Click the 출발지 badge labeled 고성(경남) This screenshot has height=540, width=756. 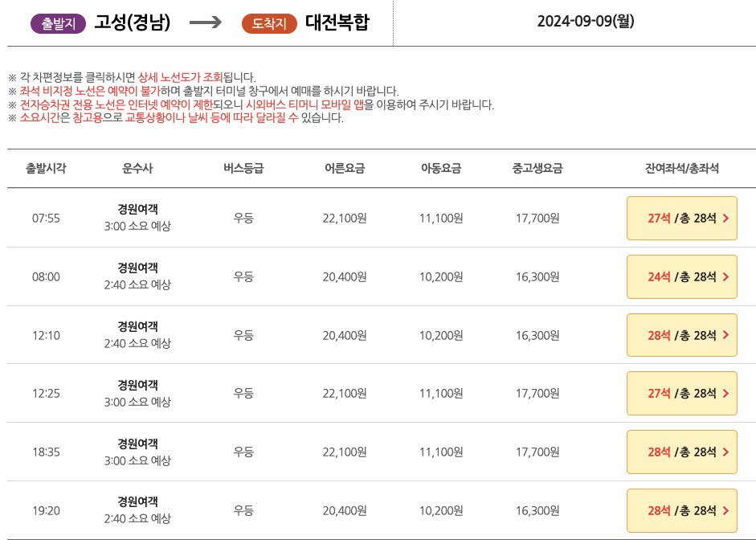(58, 21)
